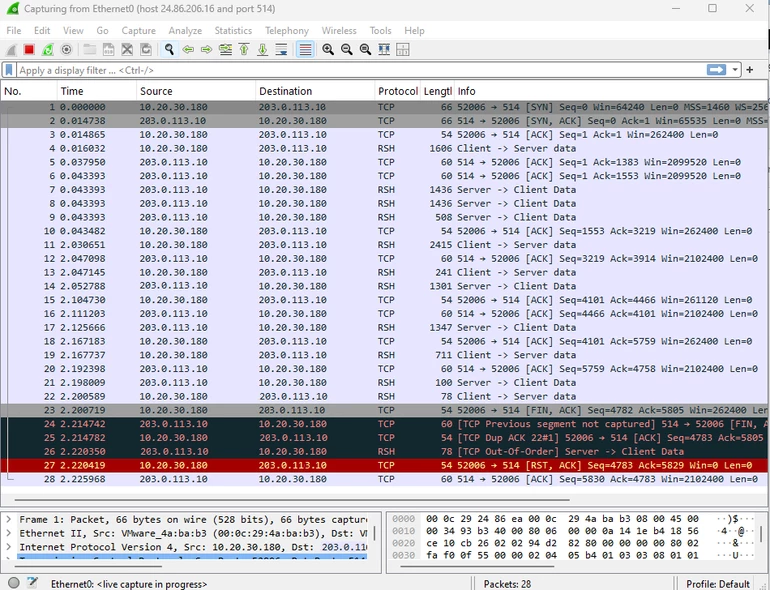
Task: Jump to the first packet
Action: coord(244,50)
